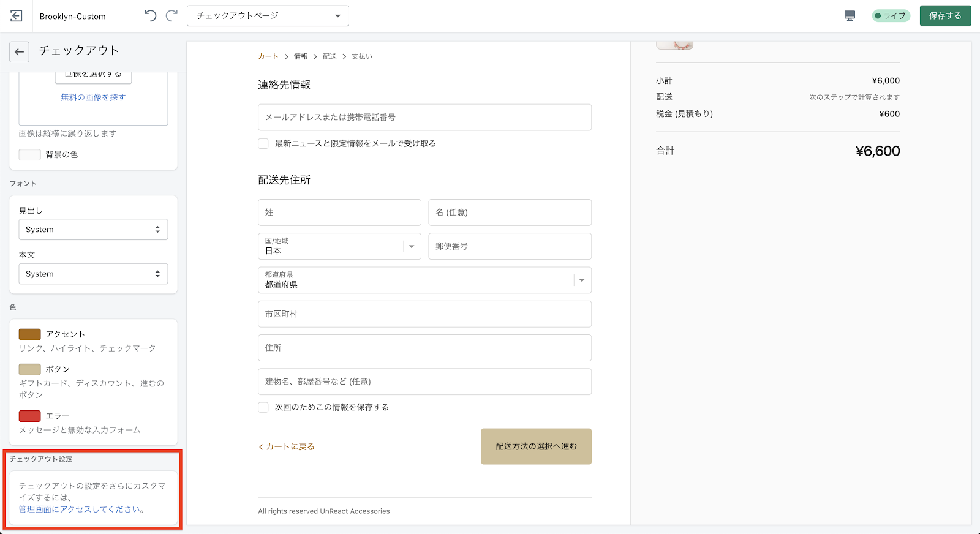Open the 本文 font System dropdown
This screenshot has height=534, width=980.
(93, 274)
